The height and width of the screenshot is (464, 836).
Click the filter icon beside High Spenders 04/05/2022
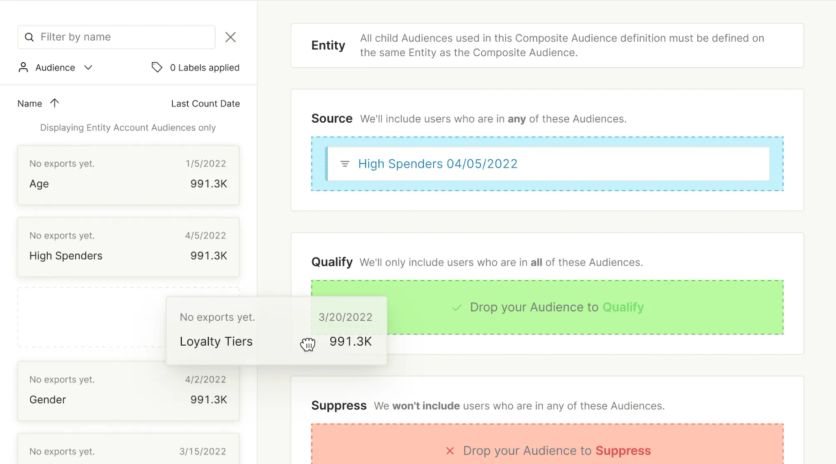345,164
